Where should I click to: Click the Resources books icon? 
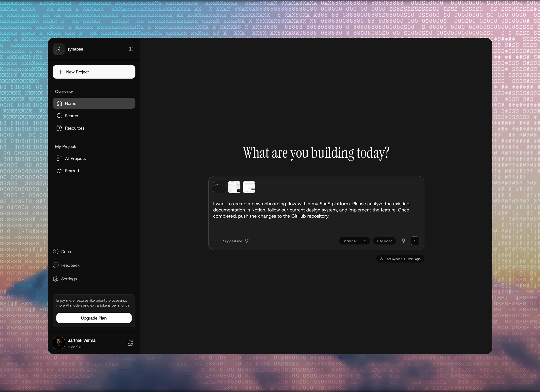(x=59, y=128)
